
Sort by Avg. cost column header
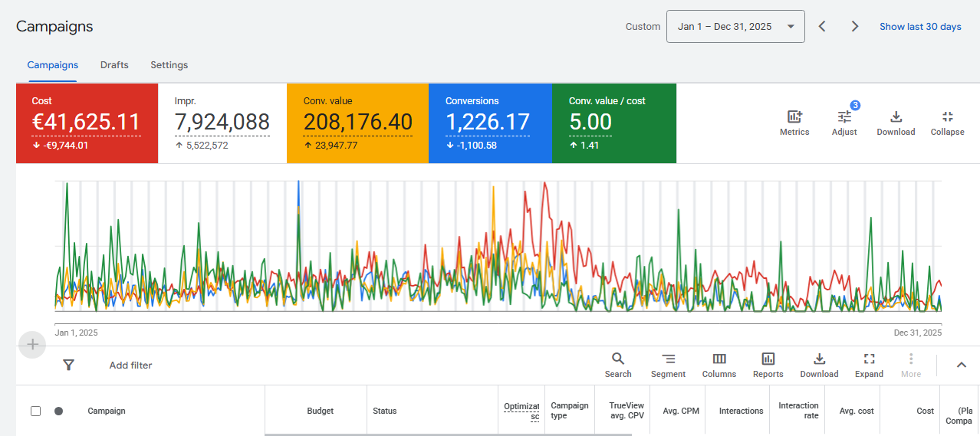(857, 411)
